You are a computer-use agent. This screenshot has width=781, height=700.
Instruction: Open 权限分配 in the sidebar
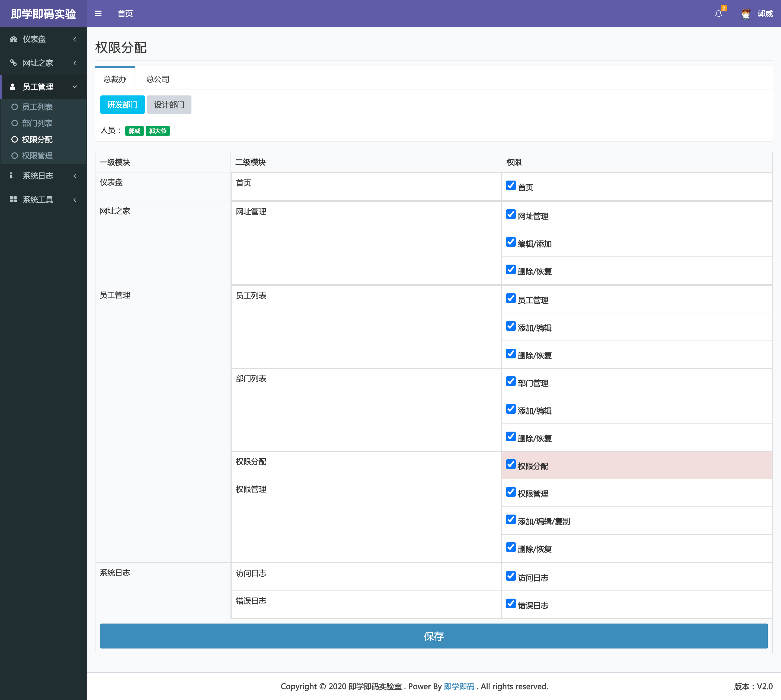click(x=37, y=139)
